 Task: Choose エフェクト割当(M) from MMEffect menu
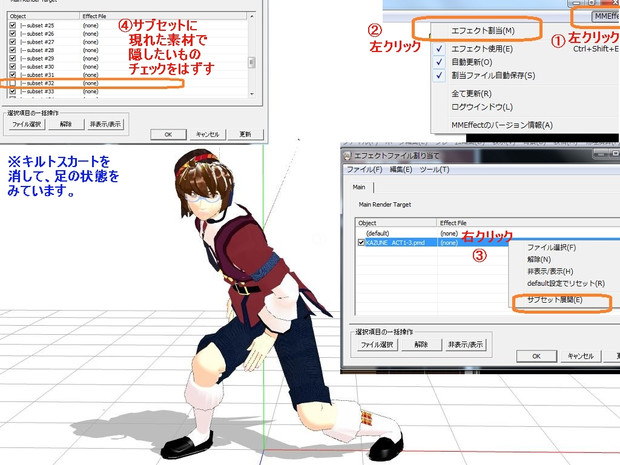tap(483, 30)
